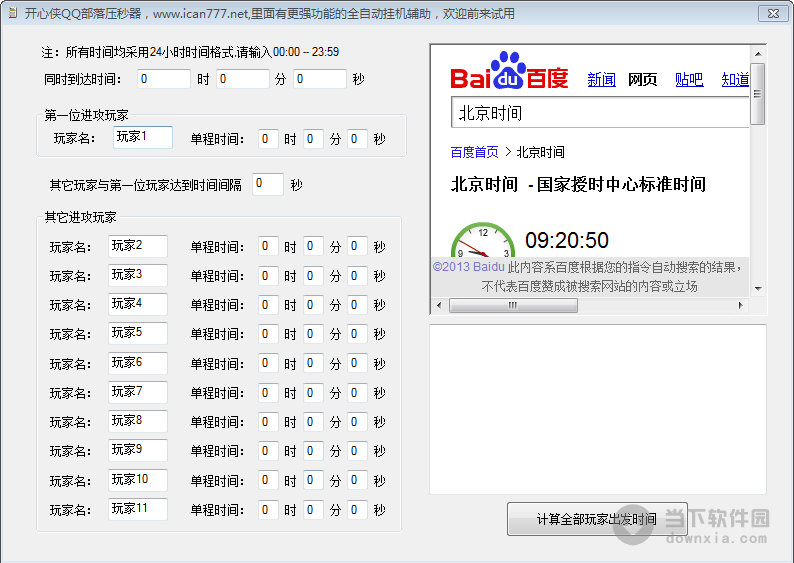Switch to the 贴吧 tab link
The image size is (794, 563).
coord(689,80)
